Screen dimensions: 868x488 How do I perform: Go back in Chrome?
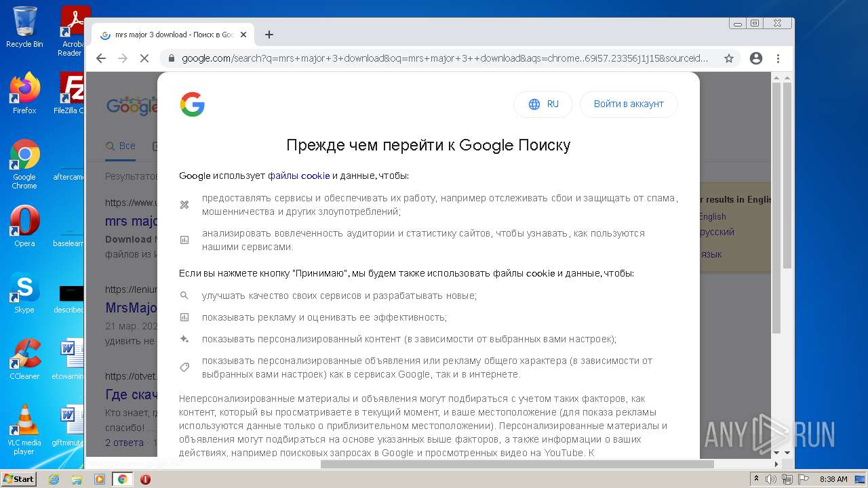[x=101, y=58]
